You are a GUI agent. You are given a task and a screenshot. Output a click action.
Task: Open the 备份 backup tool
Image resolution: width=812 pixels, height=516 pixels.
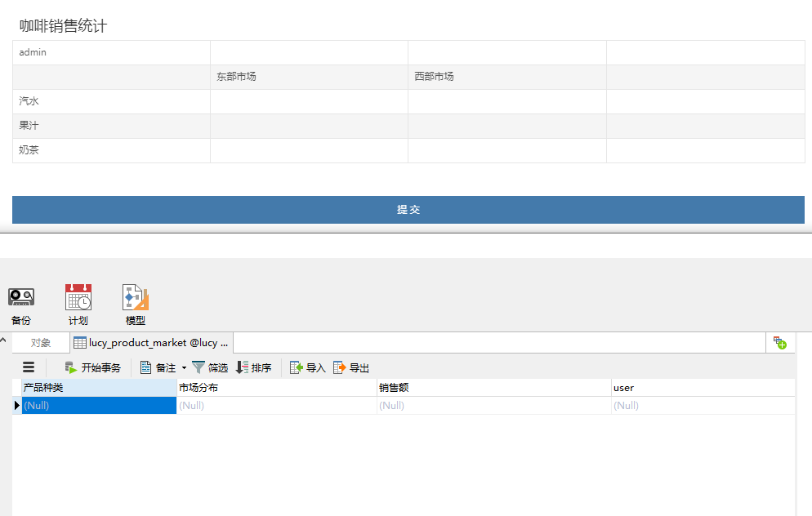click(21, 304)
